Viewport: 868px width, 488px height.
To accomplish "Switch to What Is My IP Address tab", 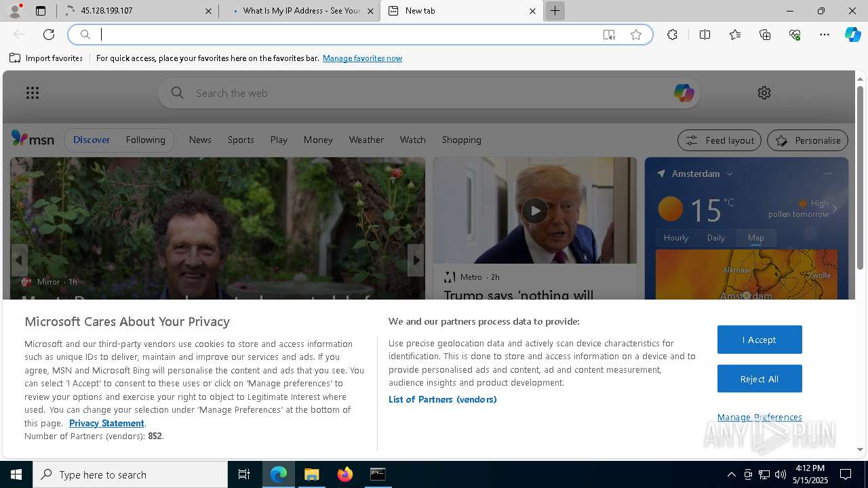I will 299,11.
